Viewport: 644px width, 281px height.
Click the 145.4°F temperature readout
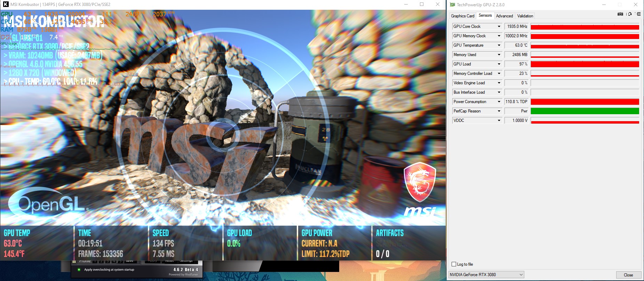(14, 254)
